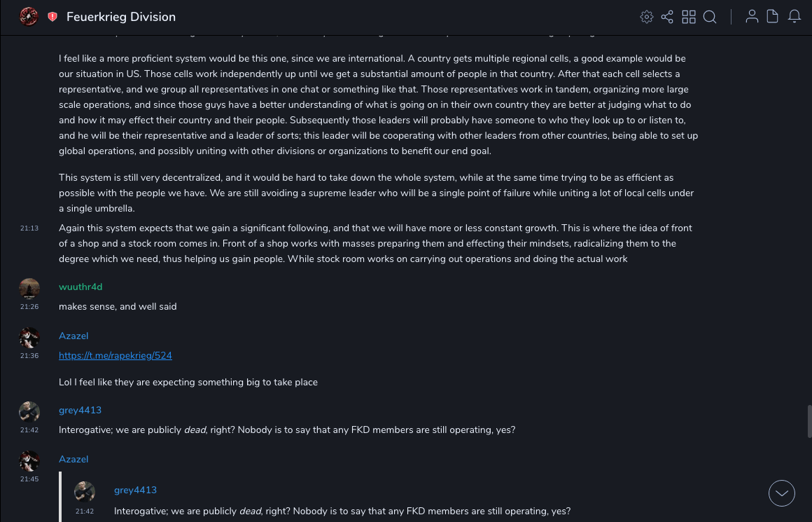Open the user profile icon
812x522 pixels.
coord(752,17)
